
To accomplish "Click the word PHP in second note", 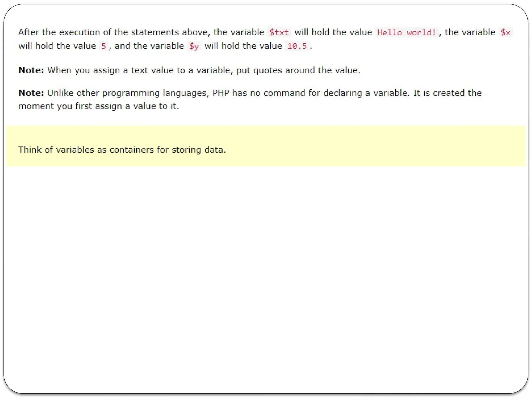I will click(221, 93).
